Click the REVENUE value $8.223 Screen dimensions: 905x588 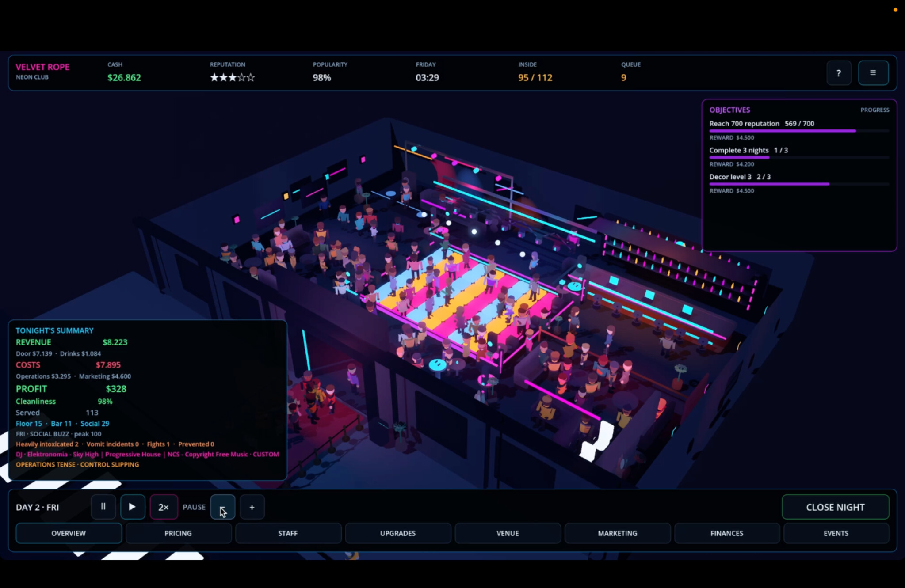pyautogui.click(x=115, y=342)
